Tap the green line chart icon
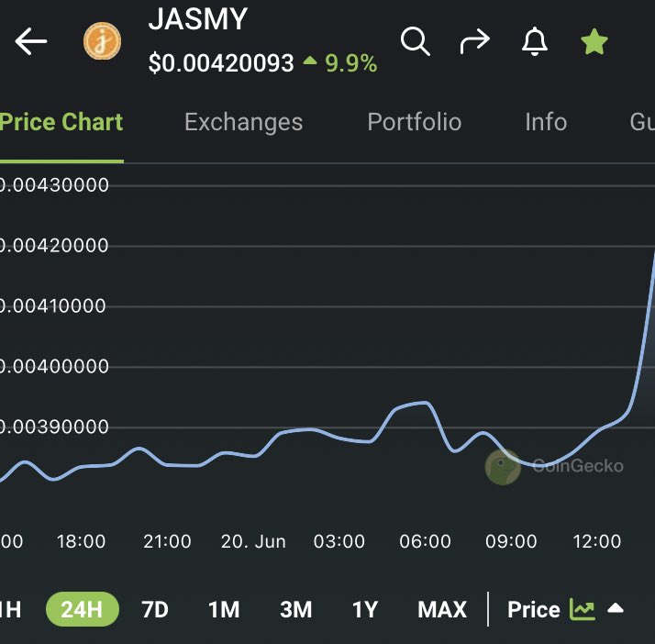This screenshot has height=644, width=655. pyautogui.click(x=583, y=609)
